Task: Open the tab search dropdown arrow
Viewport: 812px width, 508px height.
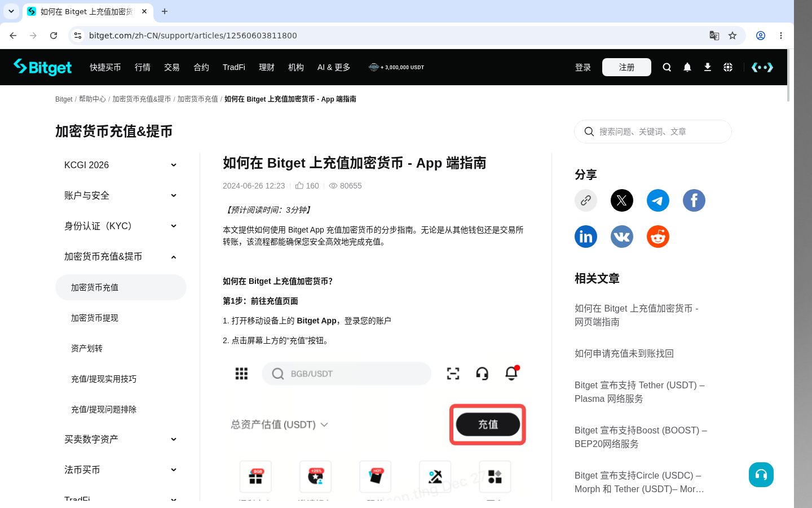Action: 11,11
